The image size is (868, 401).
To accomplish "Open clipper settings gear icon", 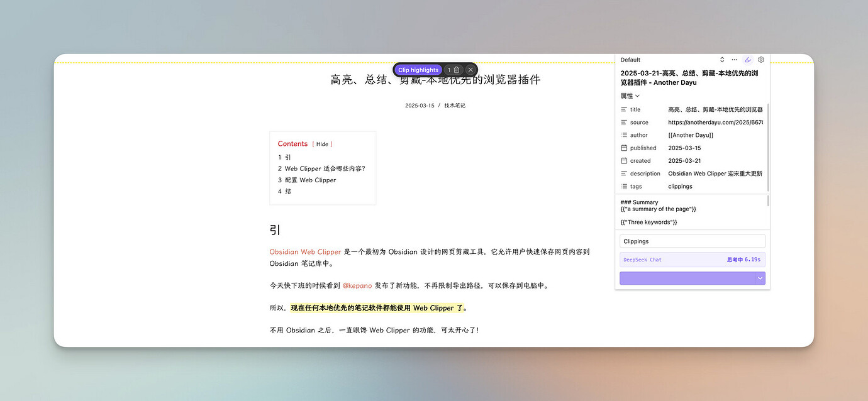I will tap(761, 60).
